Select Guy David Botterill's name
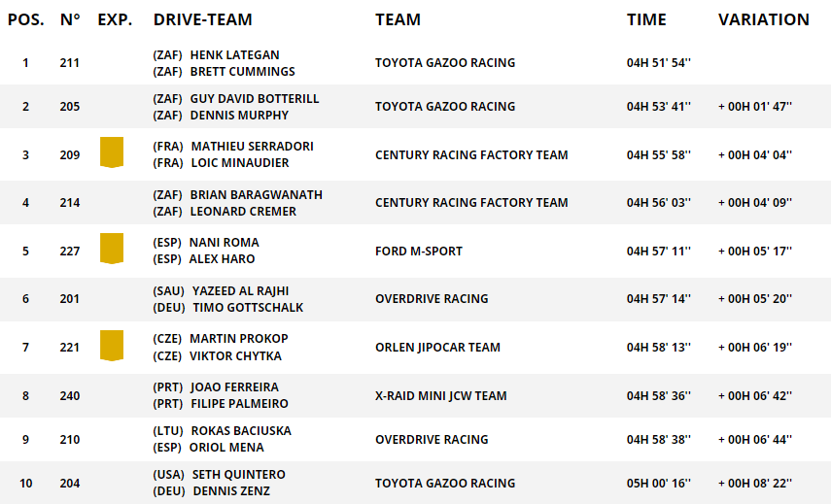 click(254, 99)
